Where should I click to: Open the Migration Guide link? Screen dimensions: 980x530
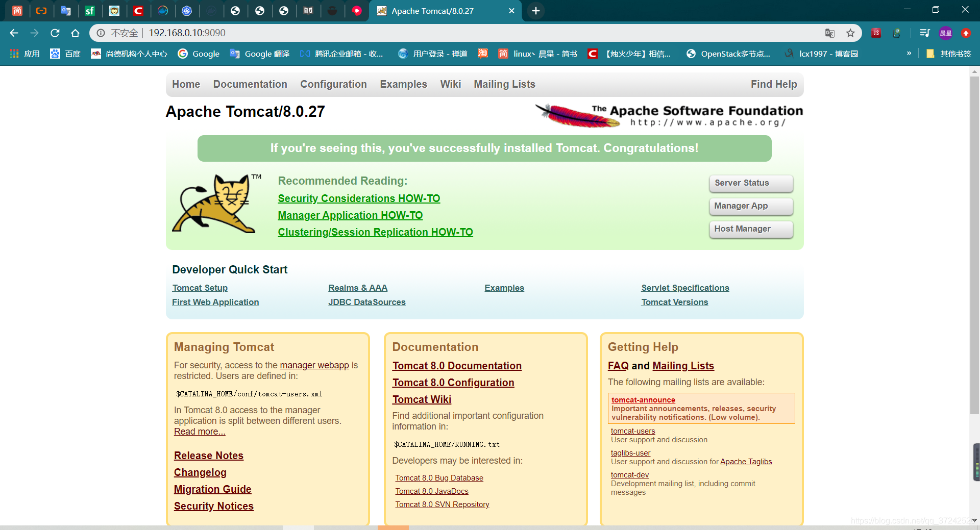[212, 489]
